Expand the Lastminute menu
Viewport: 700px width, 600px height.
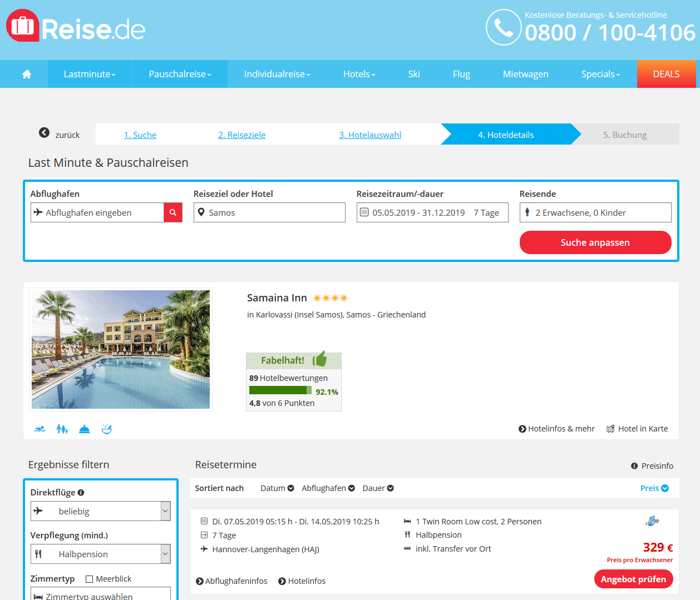click(x=90, y=74)
